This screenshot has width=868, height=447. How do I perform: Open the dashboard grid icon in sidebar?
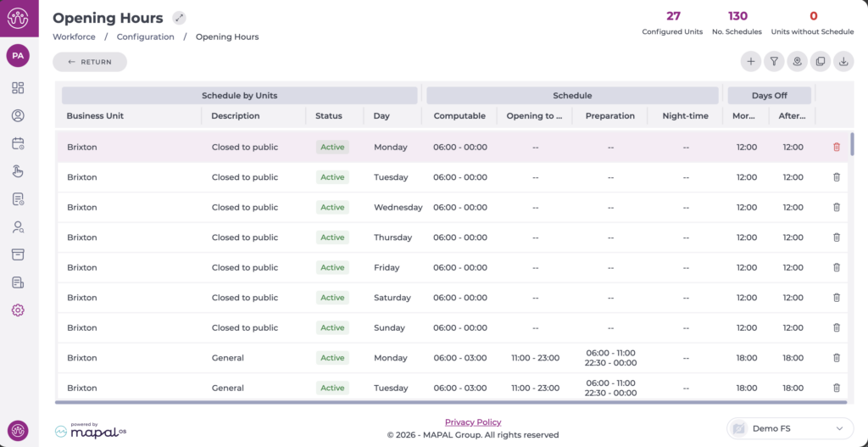pyautogui.click(x=18, y=88)
